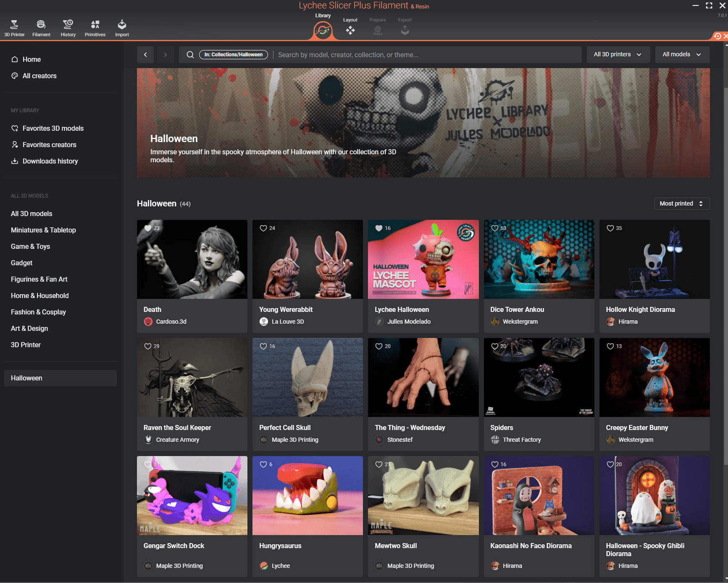Favorite the Gengar Switch Dock heart icon

(x=148, y=464)
